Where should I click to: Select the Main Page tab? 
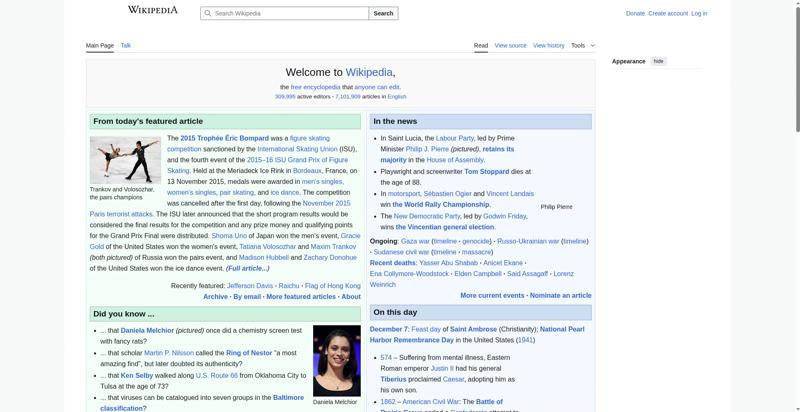click(100, 45)
